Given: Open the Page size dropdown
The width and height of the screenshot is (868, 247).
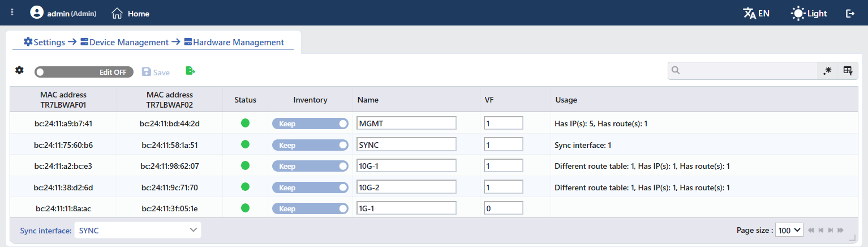Looking at the screenshot, I should (x=789, y=230).
